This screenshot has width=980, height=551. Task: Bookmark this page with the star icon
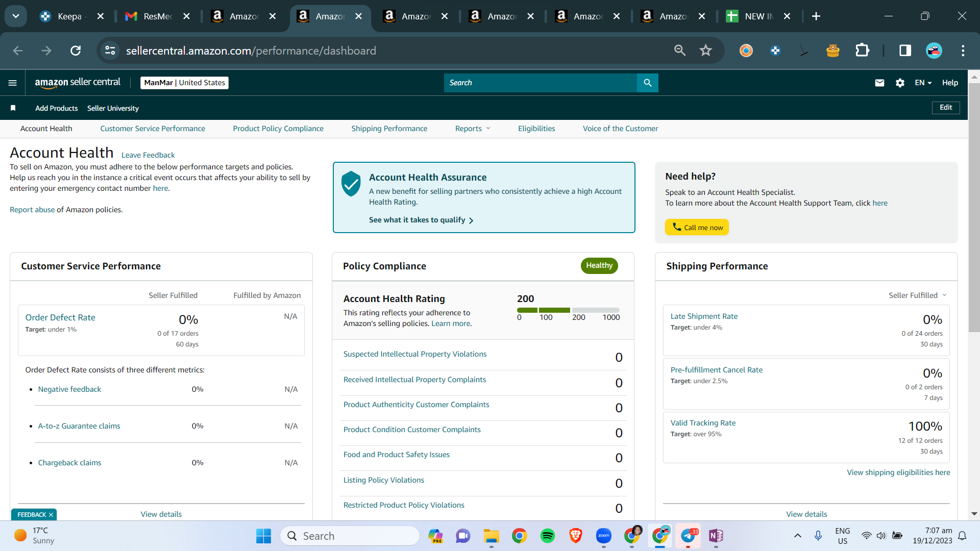point(706,51)
